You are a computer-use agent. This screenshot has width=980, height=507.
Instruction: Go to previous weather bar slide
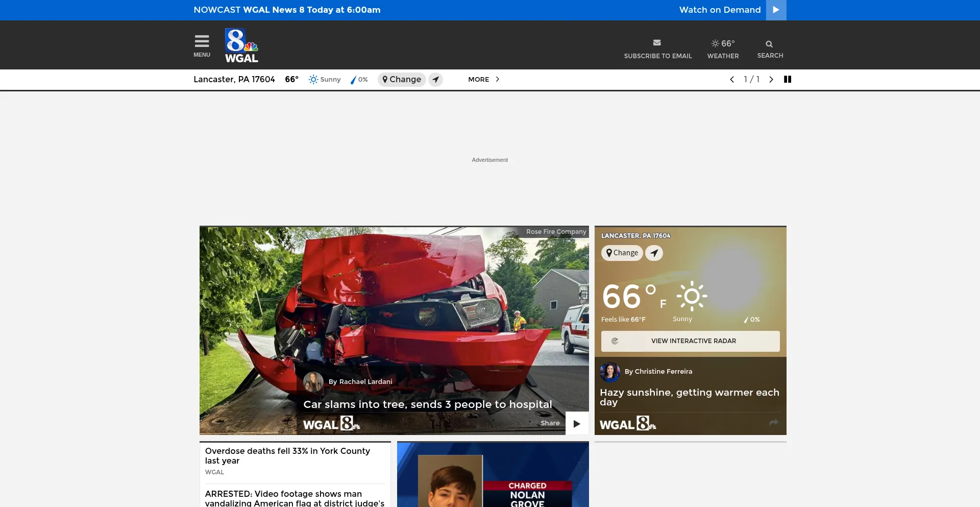pyautogui.click(x=732, y=80)
